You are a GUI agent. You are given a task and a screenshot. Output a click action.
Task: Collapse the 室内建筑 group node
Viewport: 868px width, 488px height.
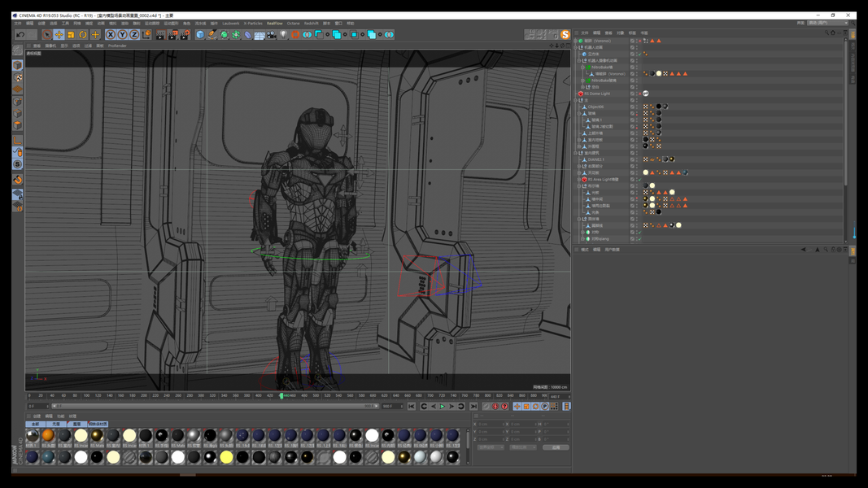point(576,153)
